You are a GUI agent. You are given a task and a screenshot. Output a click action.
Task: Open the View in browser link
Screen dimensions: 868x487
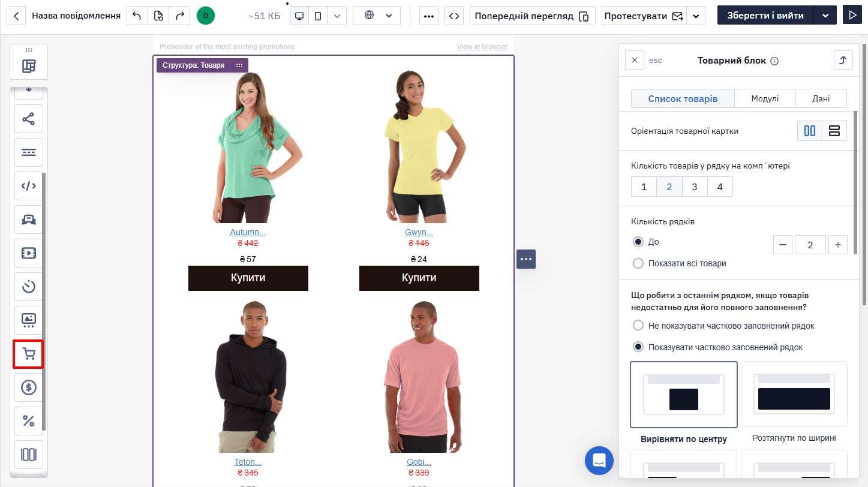(x=482, y=47)
